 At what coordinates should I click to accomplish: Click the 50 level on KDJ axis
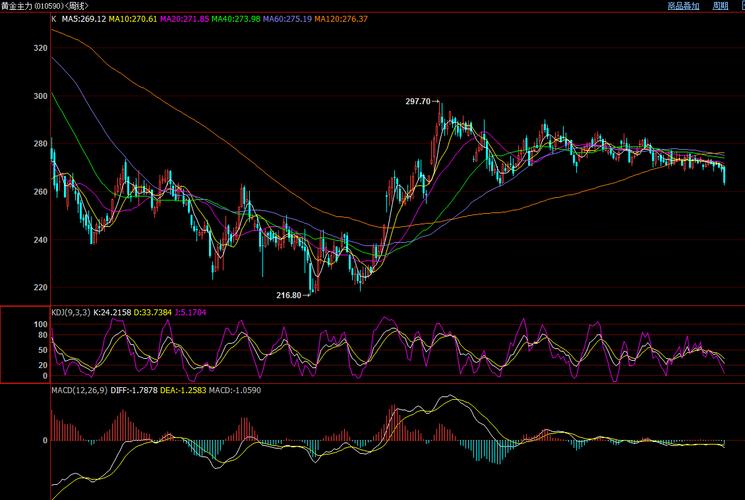point(43,350)
